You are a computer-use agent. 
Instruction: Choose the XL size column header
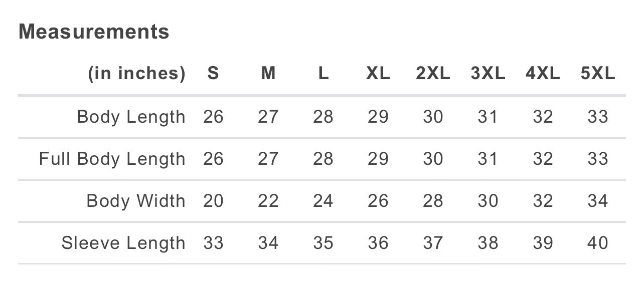(378, 74)
